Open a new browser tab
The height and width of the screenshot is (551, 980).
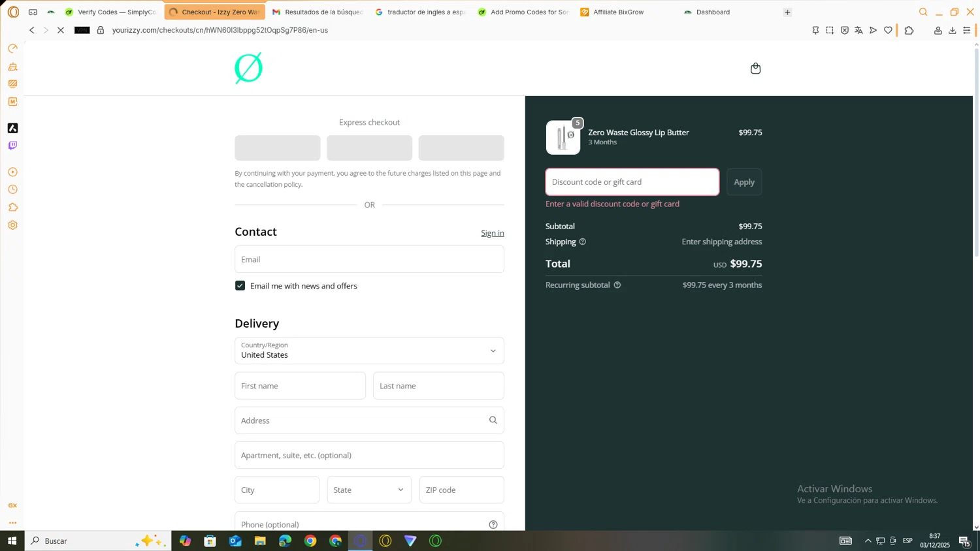(x=787, y=12)
